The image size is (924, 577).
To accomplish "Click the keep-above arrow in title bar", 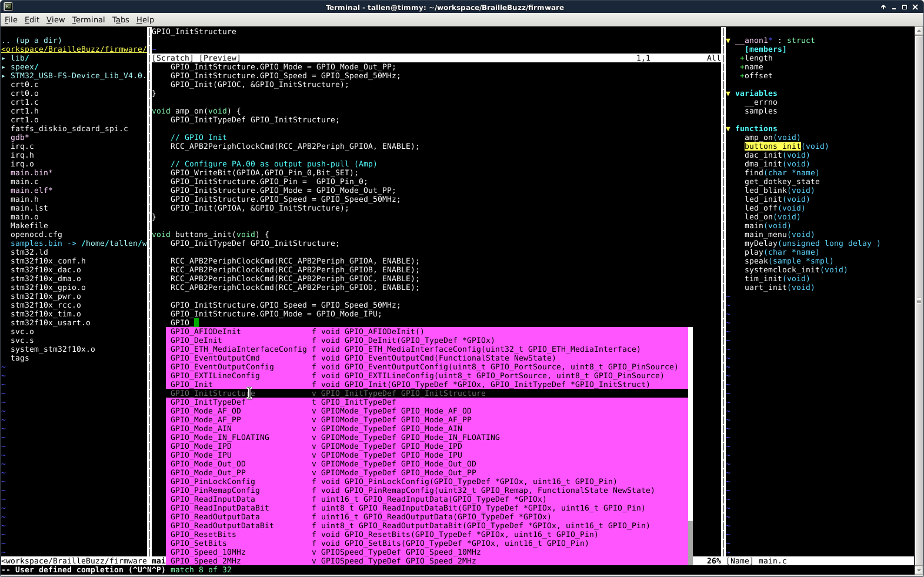I will [x=883, y=7].
